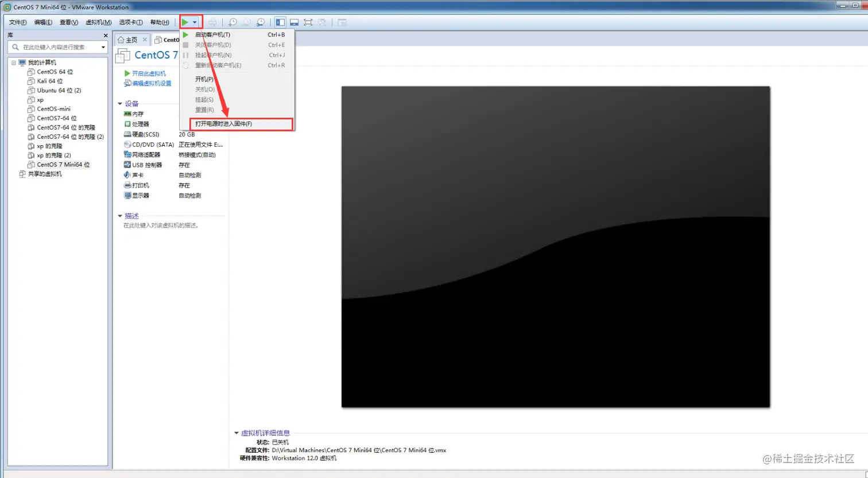Open the 编辑(E) menu

click(x=43, y=22)
